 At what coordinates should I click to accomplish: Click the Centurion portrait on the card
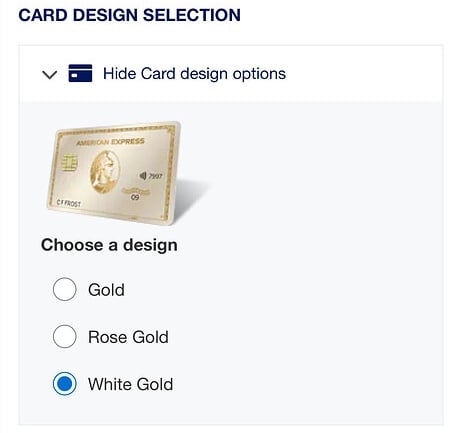105,172
